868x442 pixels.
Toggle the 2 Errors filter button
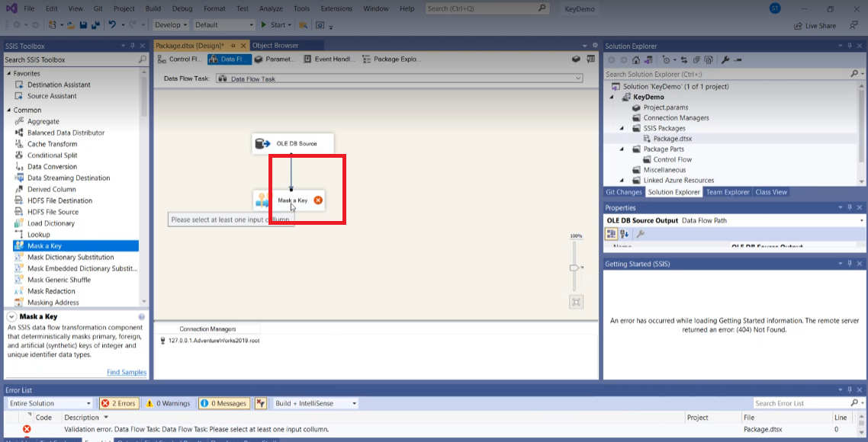[x=118, y=403]
